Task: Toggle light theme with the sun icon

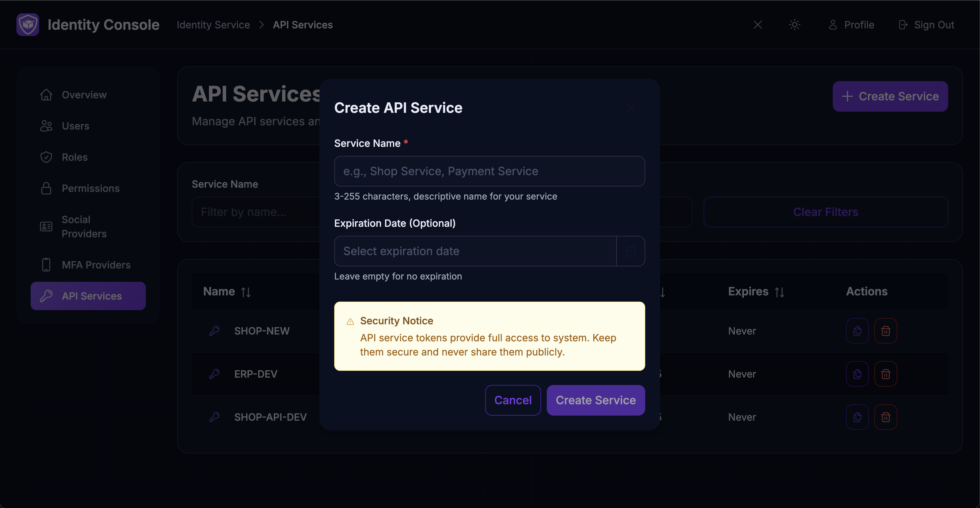Action: tap(795, 24)
